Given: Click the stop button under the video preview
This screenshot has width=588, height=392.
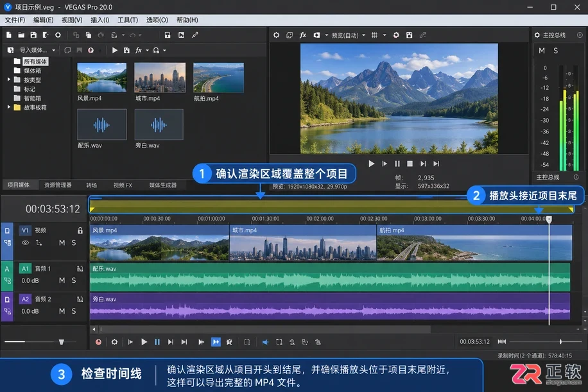Looking at the screenshot, I should (410, 164).
